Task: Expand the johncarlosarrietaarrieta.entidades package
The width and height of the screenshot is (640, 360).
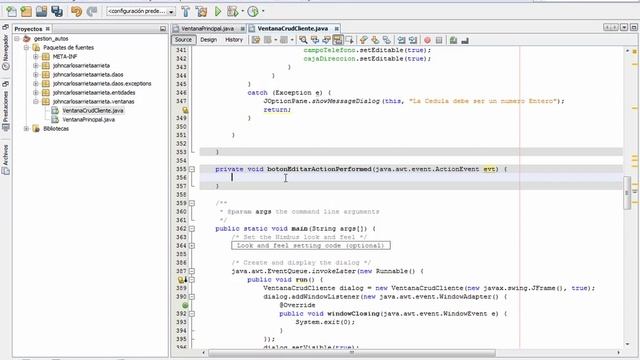Action: click(36, 93)
